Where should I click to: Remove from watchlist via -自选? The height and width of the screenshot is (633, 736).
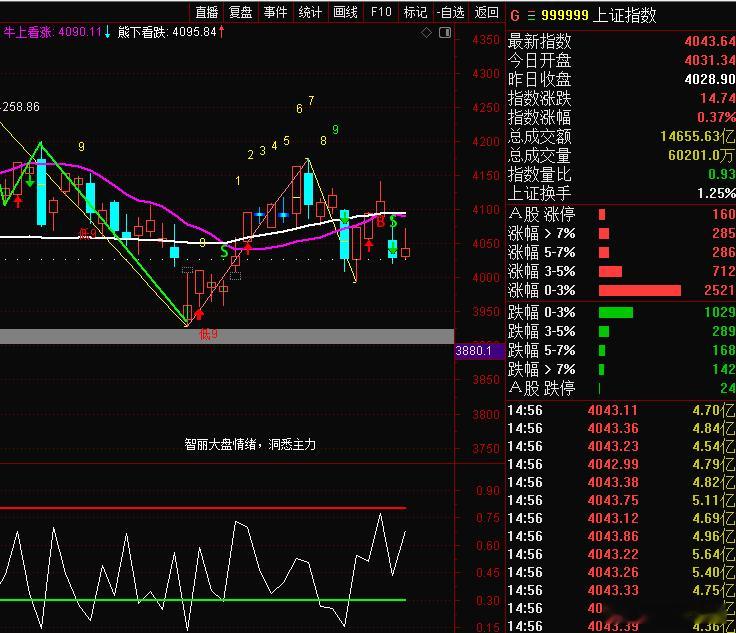pos(450,12)
